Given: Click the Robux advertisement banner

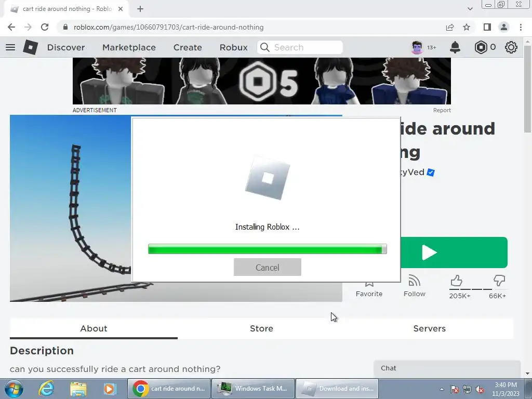Looking at the screenshot, I should [x=262, y=81].
